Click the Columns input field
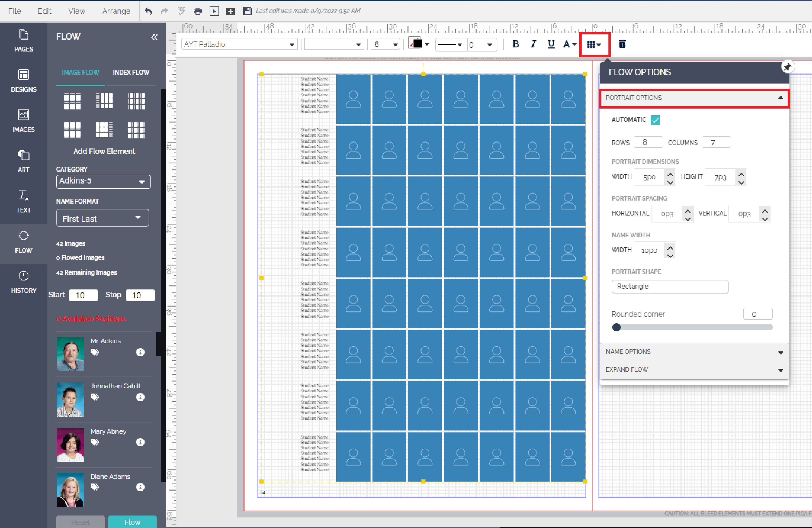Image resolution: width=812 pixels, height=528 pixels. click(x=716, y=142)
